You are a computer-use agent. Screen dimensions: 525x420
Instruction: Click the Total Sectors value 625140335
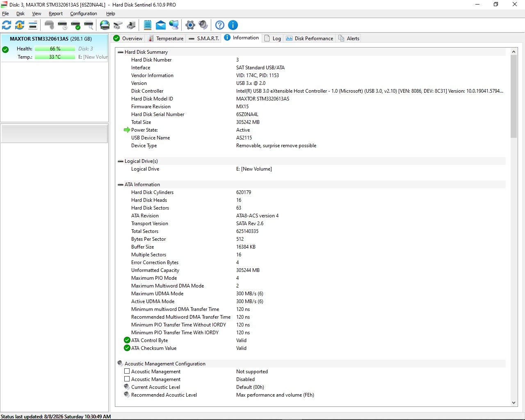click(247, 231)
